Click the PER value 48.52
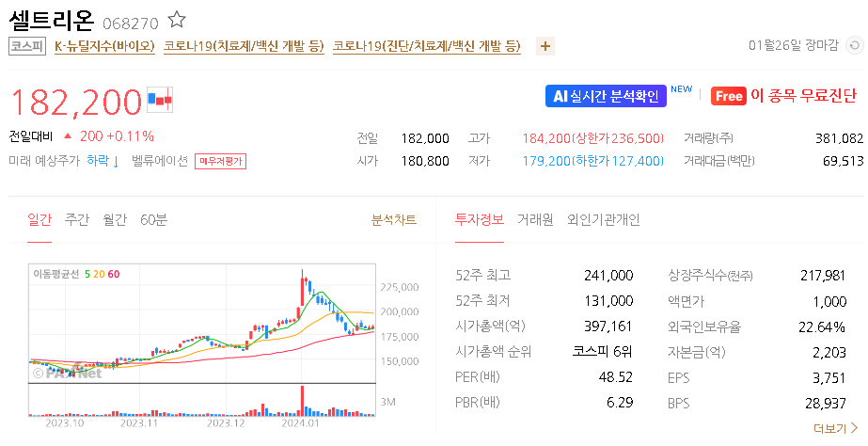868x446 pixels. point(616,376)
